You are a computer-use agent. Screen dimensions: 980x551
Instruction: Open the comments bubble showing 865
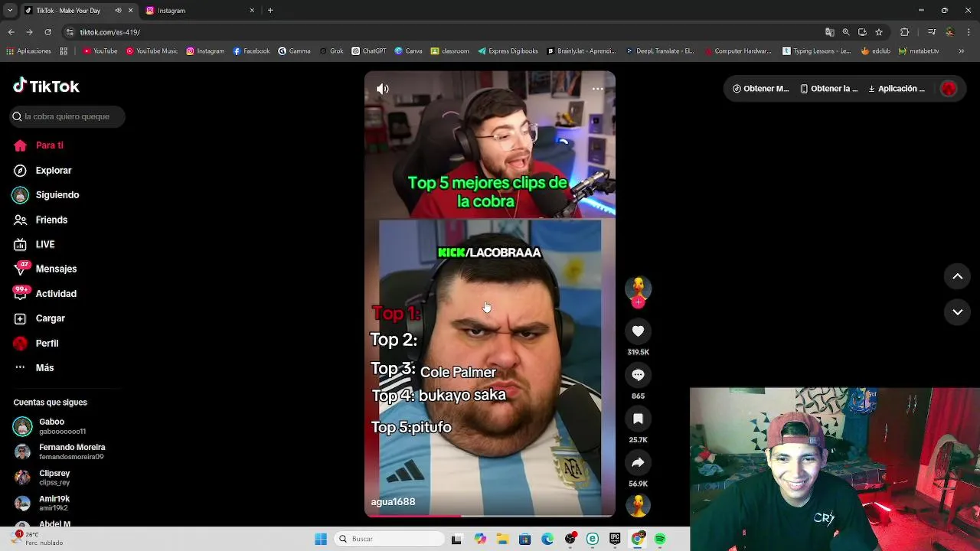click(x=638, y=375)
